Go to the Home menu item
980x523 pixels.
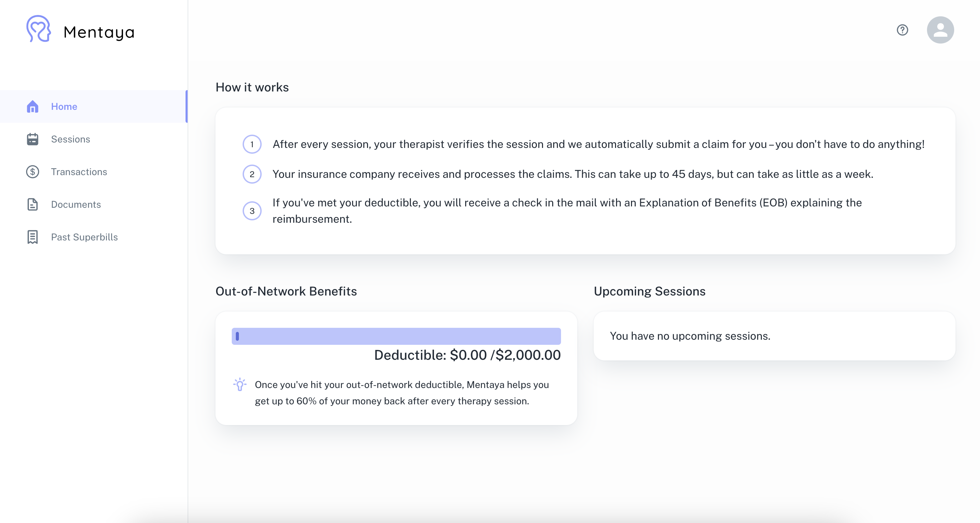pos(64,106)
